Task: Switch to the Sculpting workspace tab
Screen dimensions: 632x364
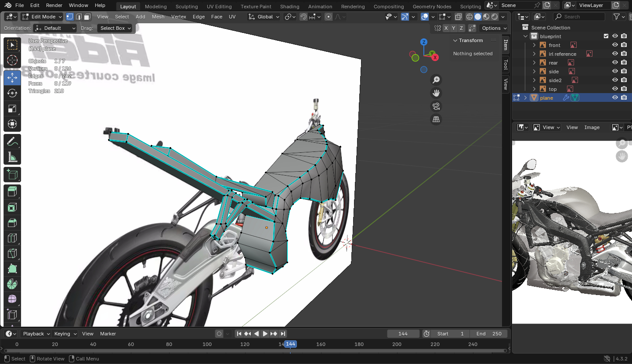Action: [x=187, y=7]
